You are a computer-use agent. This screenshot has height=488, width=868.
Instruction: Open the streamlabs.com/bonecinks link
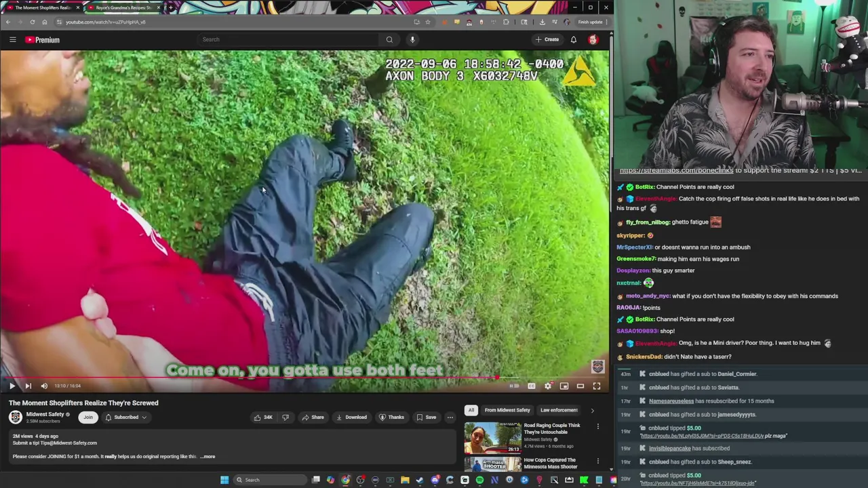(x=676, y=170)
